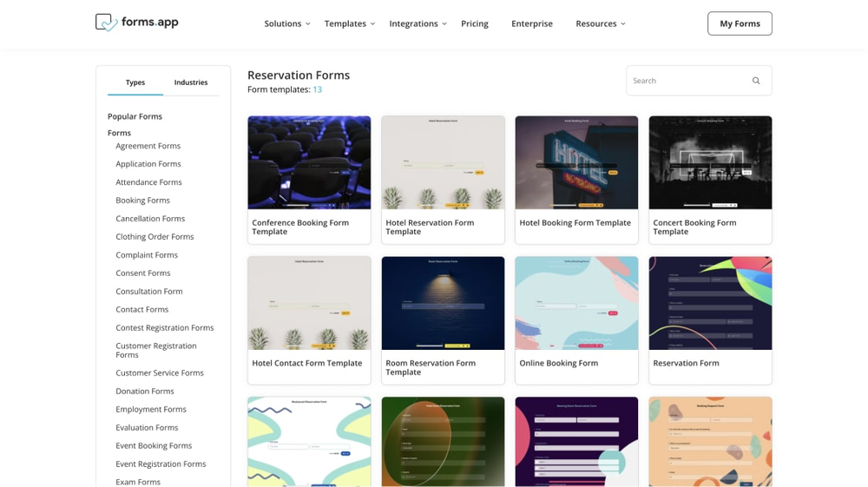
Task: Open Conference Booking Form Template thumbnail
Action: [x=309, y=163]
